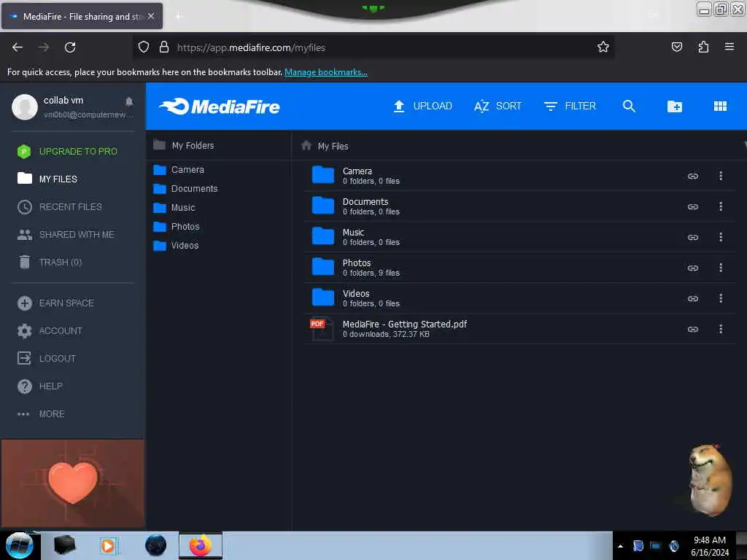Image resolution: width=747 pixels, height=560 pixels.
Task: Open the Videos folder row icon
Action: pos(322,297)
